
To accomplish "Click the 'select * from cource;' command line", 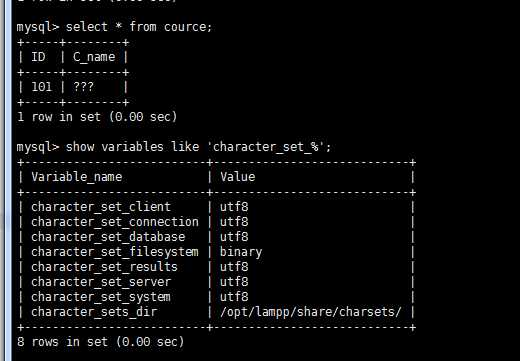I will (x=114, y=27).
